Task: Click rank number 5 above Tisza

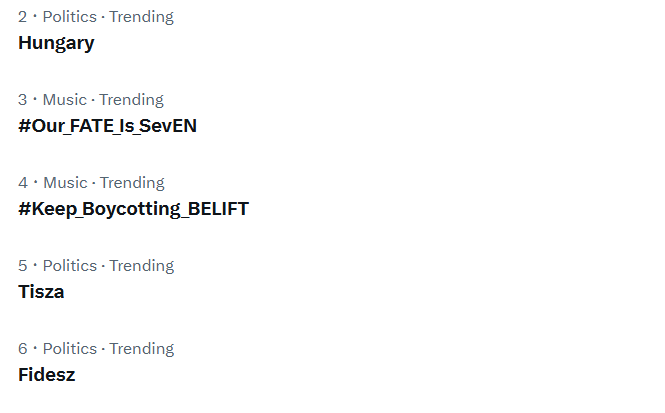Action: [x=23, y=266]
